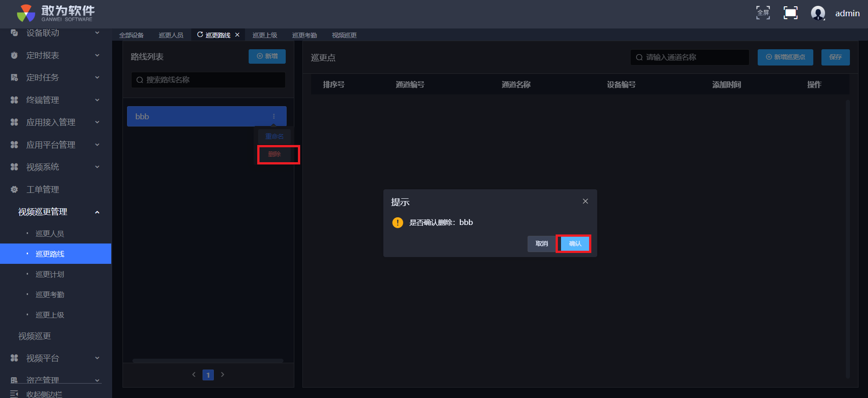Switch to the 全部设备 tab

[x=132, y=35]
